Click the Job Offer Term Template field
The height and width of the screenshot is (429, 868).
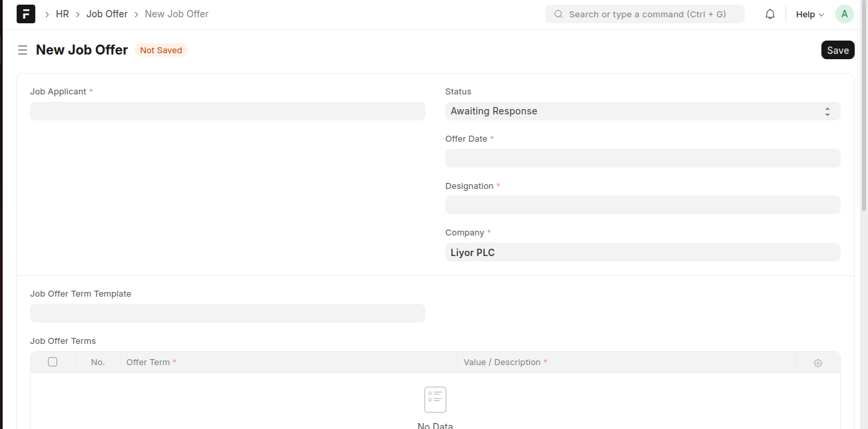point(227,313)
